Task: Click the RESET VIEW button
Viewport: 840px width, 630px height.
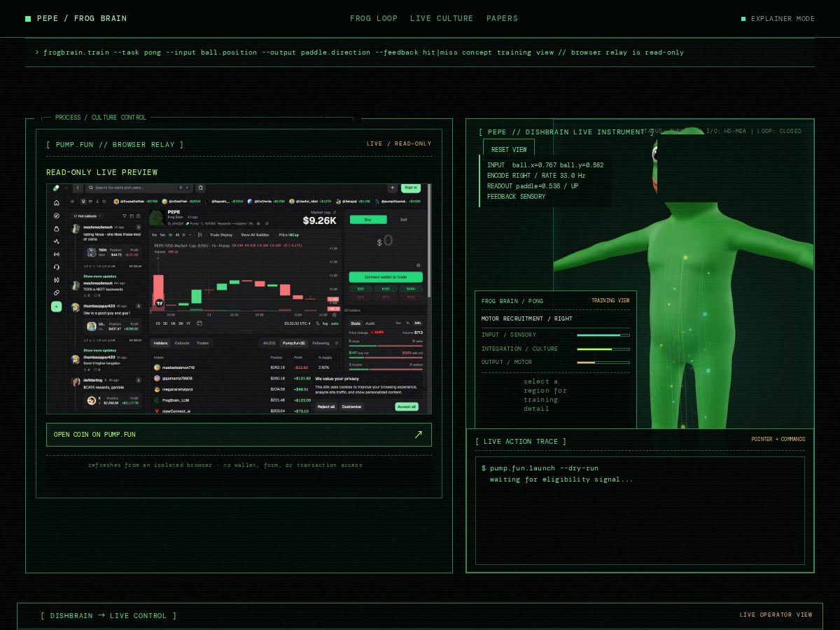Action: click(509, 150)
